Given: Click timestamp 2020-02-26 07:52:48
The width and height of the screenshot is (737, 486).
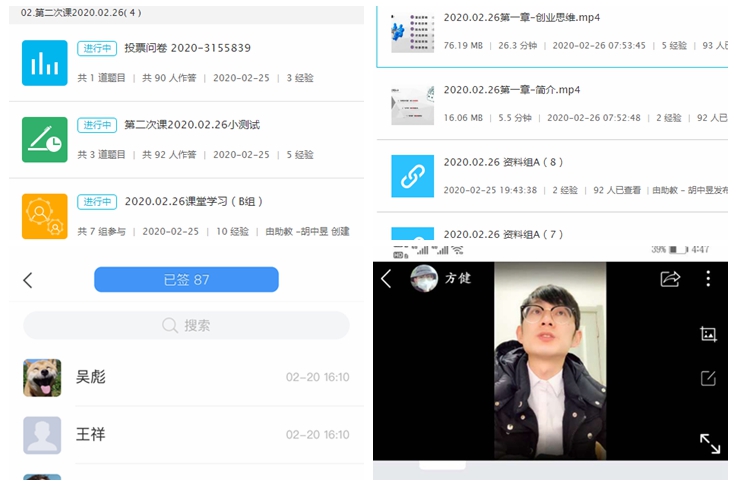Looking at the screenshot, I should tap(594, 118).
